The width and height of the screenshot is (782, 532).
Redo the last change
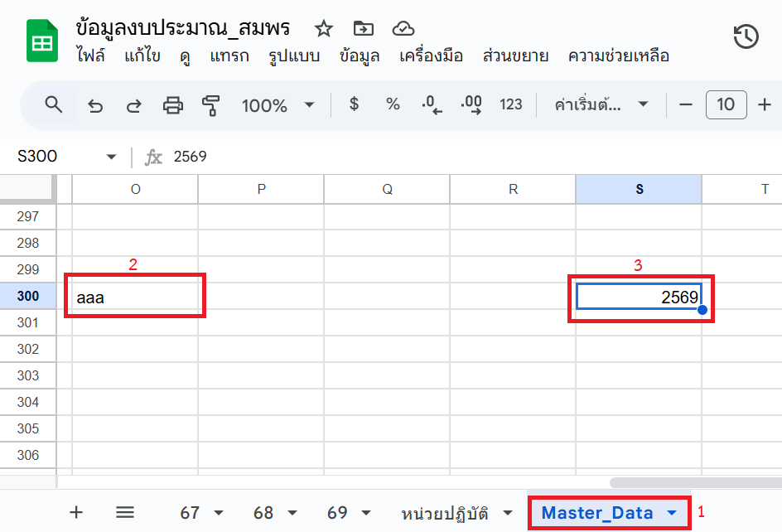[x=133, y=104]
